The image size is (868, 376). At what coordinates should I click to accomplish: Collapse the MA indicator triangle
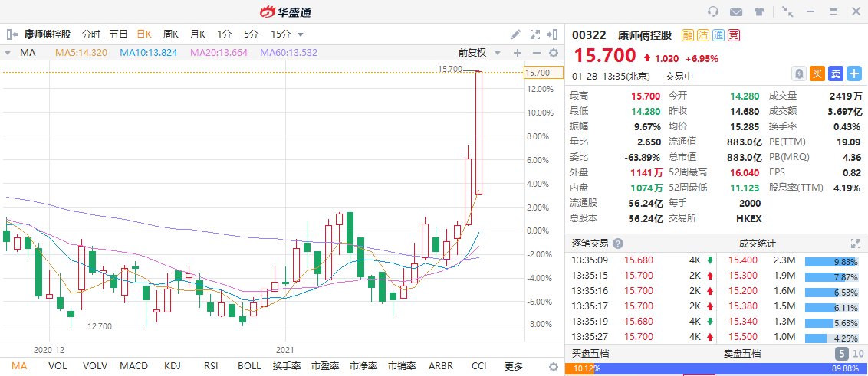pos(8,53)
